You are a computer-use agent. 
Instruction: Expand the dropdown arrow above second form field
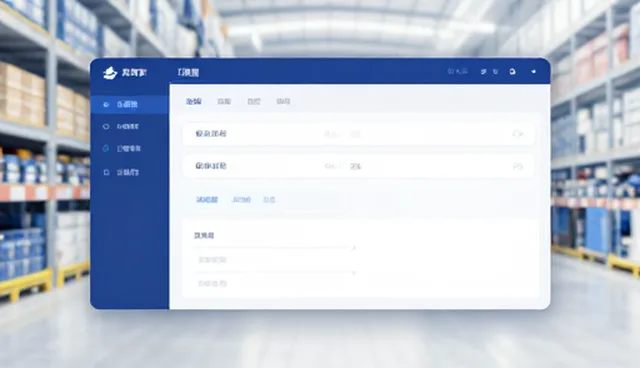coord(353,273)
